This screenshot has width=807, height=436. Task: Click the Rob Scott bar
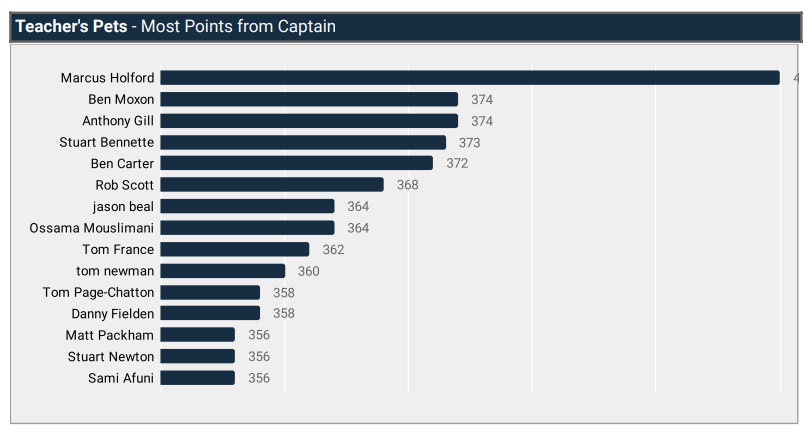[272, 185]
